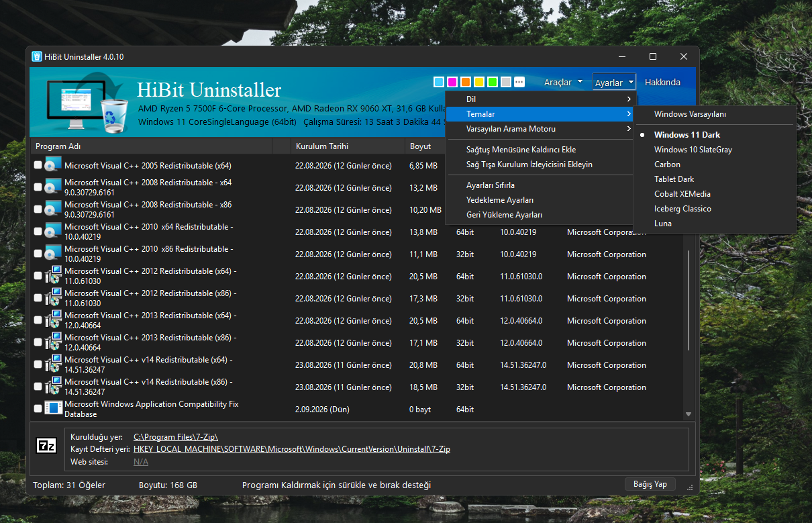The height and width of the screenshot is (523, 812).
Task: Pick the orange color swatch
Action: 466,82
